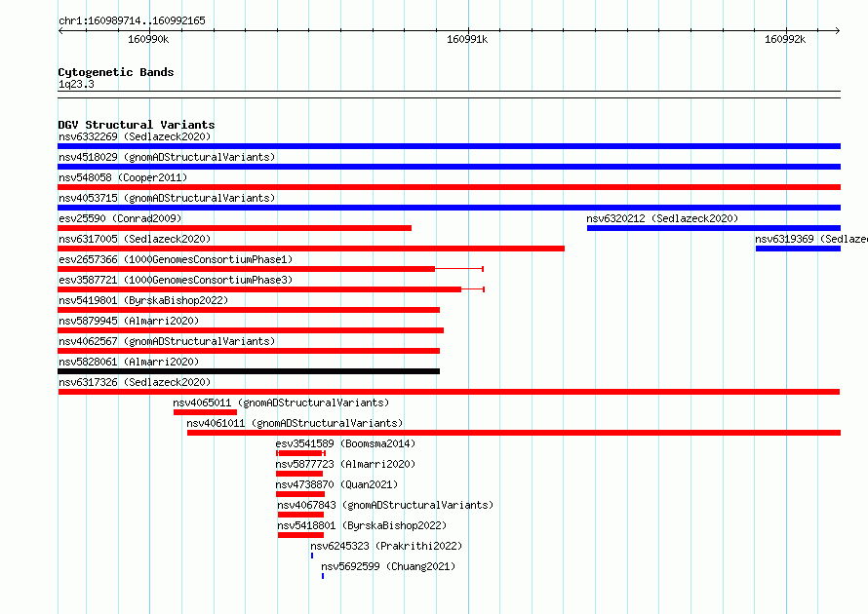This screenshot has height=614, width=868.
Task: Click the 160990k ruler position label
Action: 148,39
